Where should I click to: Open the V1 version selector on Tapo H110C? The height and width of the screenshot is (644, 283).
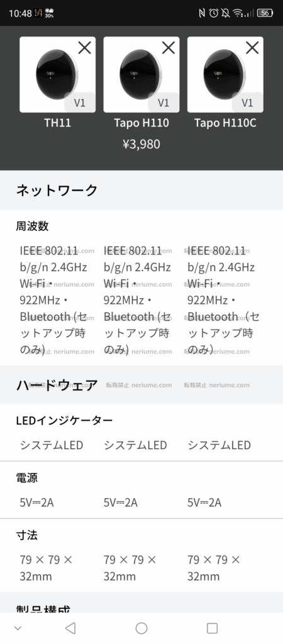pyautogui.click(x=247, y=103)
